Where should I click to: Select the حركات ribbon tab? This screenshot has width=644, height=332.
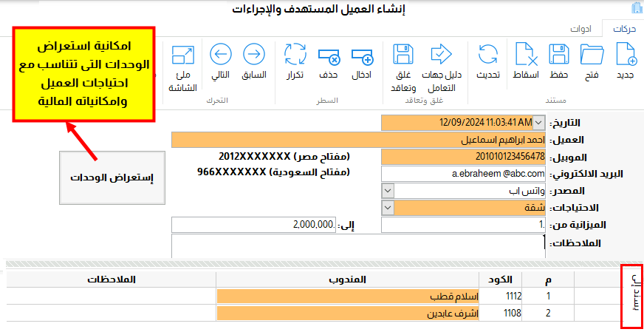(620, 30)
